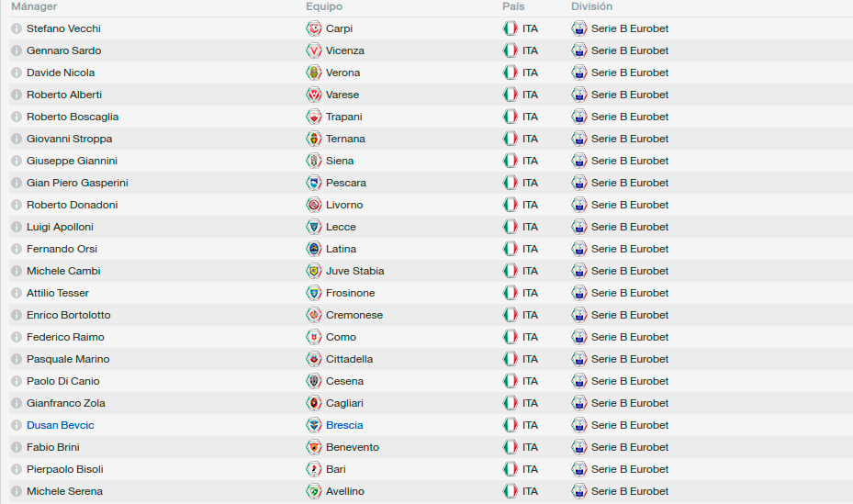Sort by Mánager column header
This screenshot has width=853, height=504.
(x=34, y=6)
